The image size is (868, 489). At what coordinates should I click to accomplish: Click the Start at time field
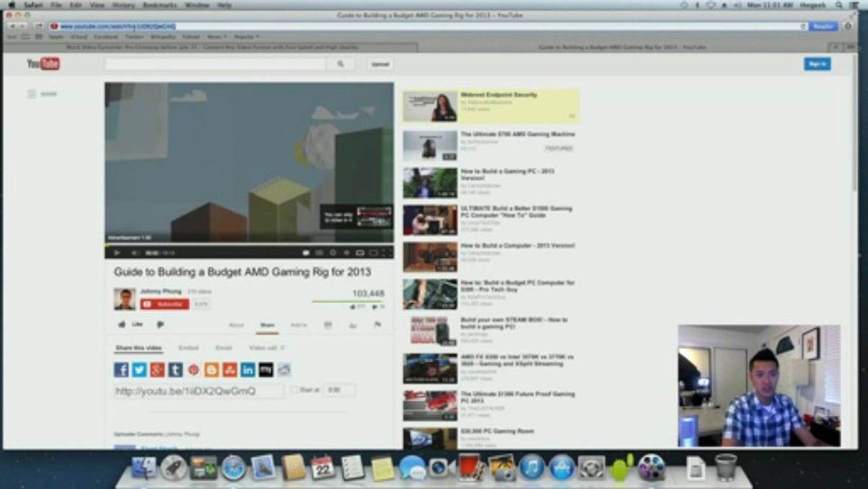[x=339, y=391]
